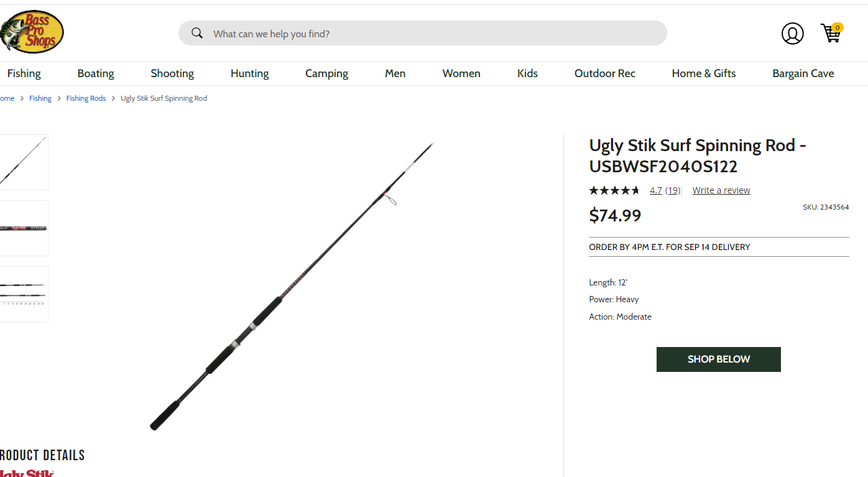Open the account profile icon
The width and height of the screenshot is (868, 477).
coord(792,34)
